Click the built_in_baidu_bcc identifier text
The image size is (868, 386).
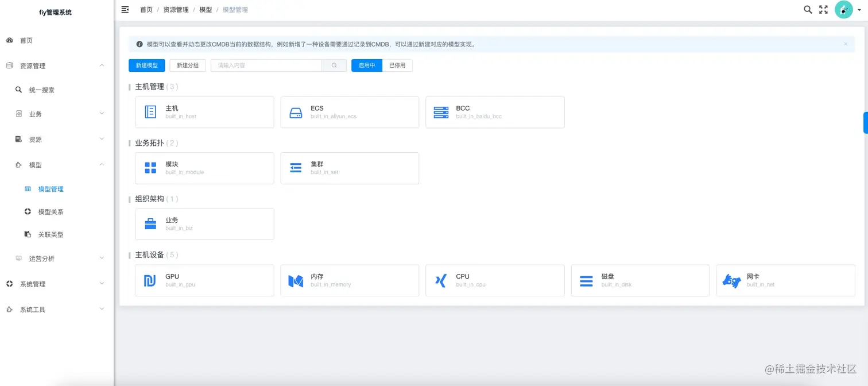point(479,117)
